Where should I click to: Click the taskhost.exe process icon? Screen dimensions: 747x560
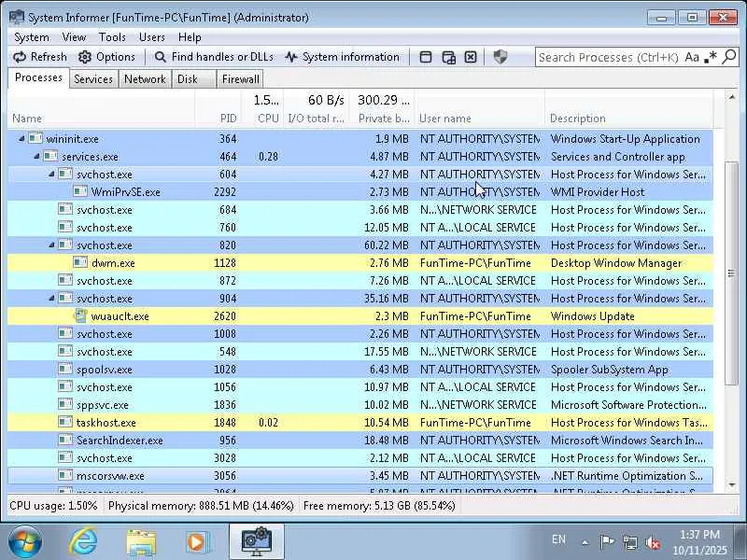[65, 422]
